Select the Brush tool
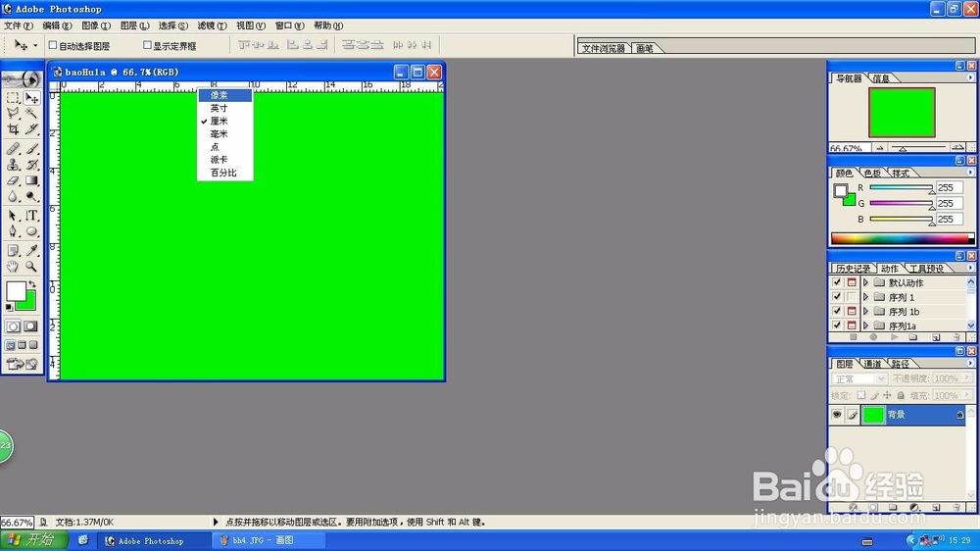 pos(31,149)
